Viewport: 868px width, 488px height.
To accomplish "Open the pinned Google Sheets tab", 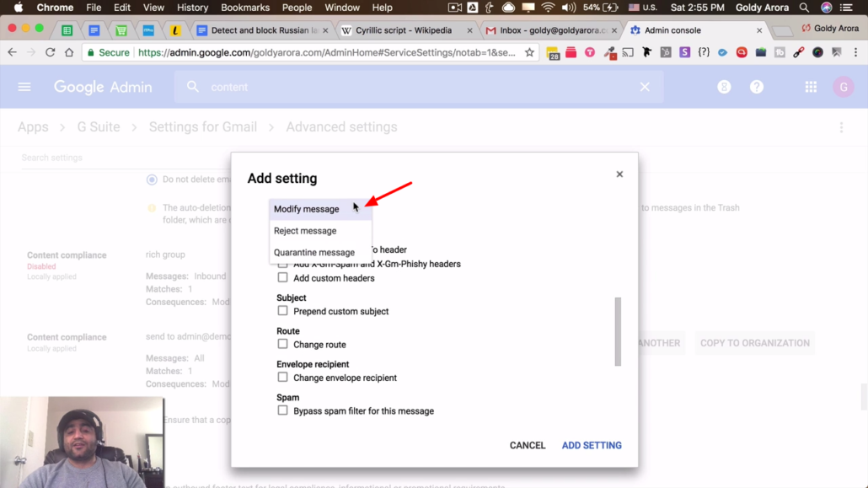I will 67,30.
